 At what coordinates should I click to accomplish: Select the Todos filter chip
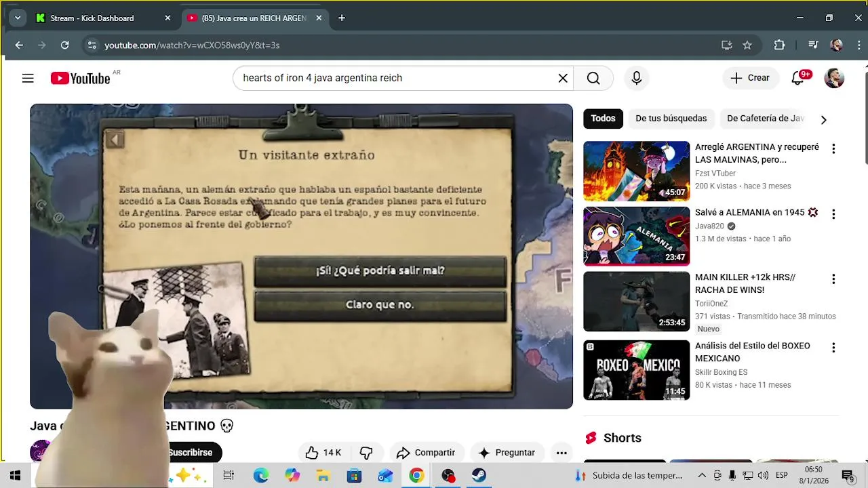pos(603,119)
